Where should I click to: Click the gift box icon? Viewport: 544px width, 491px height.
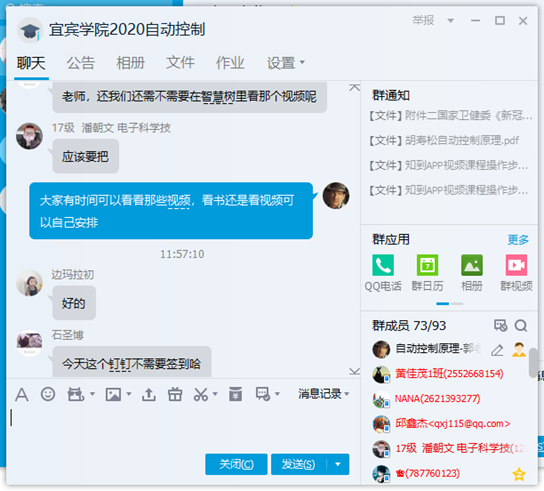pyautogui.click(x=175, y=394)
